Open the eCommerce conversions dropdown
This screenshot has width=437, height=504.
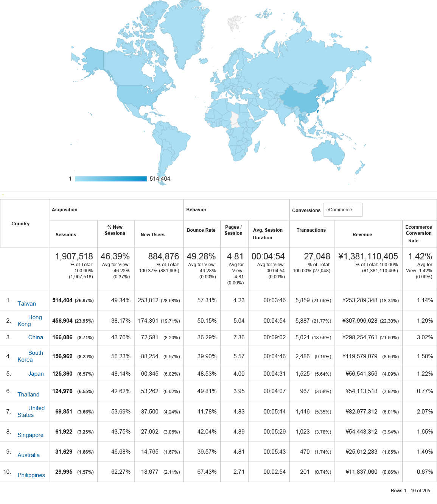[x=343, y=210]
